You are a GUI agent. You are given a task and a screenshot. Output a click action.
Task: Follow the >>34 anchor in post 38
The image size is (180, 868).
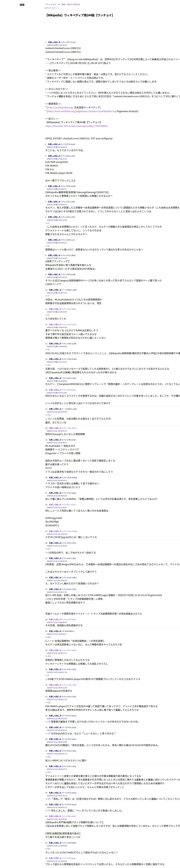48,772
